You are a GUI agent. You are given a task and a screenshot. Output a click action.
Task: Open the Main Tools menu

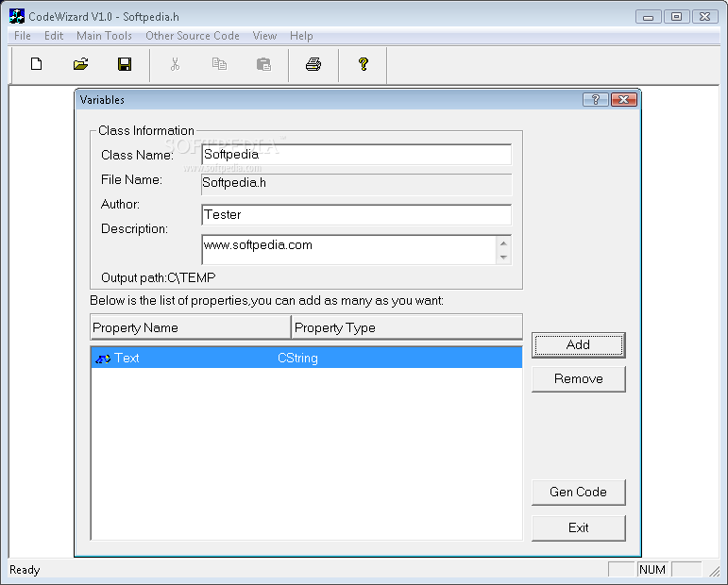pos(104,36)
